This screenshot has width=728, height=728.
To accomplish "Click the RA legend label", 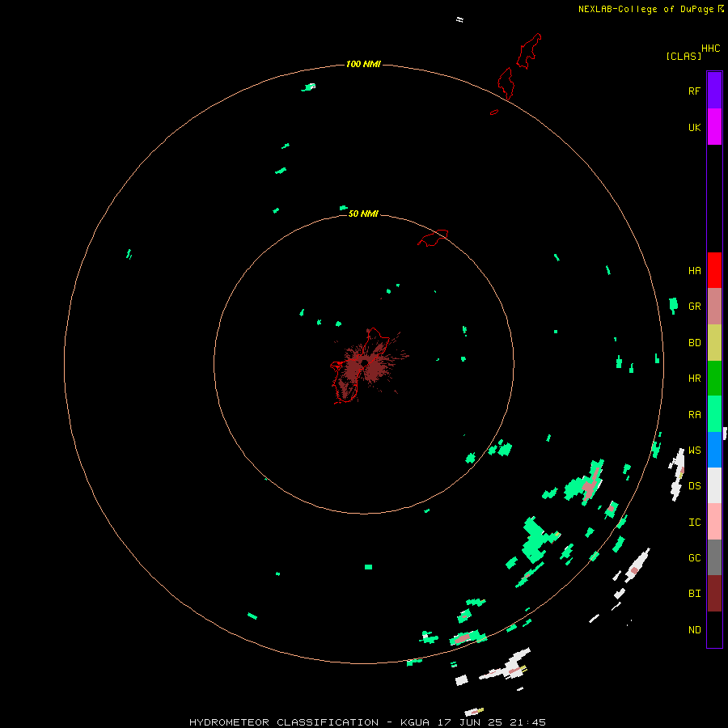I will [695, 415].
